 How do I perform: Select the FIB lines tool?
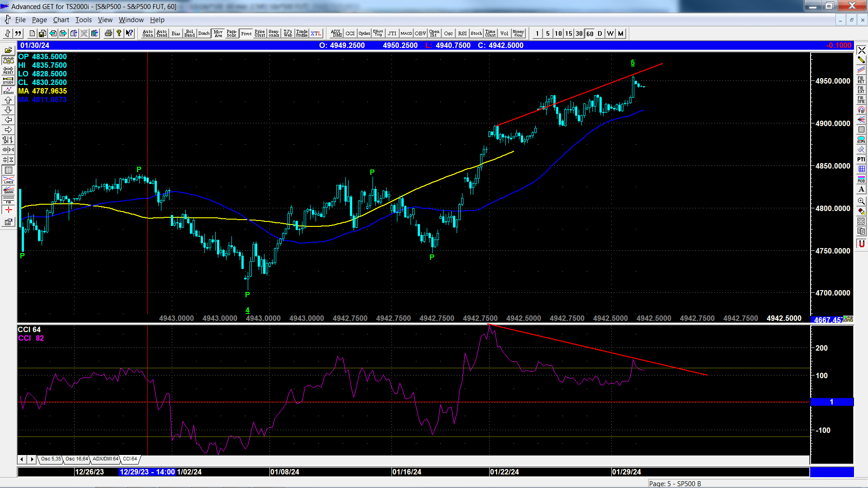[x=9, y=200]
